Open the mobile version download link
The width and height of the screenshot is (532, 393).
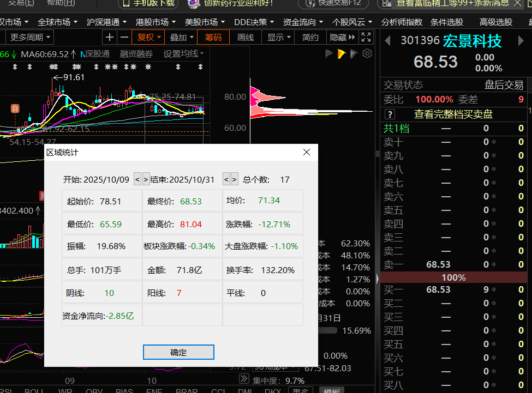148,3
